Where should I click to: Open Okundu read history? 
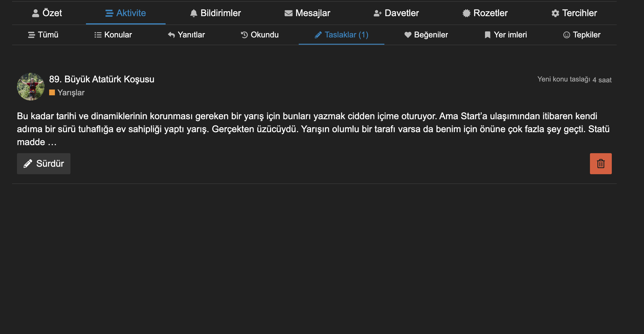(x=260, y=35)
